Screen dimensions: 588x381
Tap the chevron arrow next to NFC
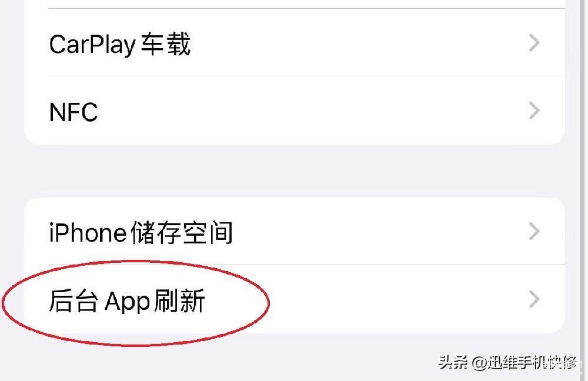point(534,111)
